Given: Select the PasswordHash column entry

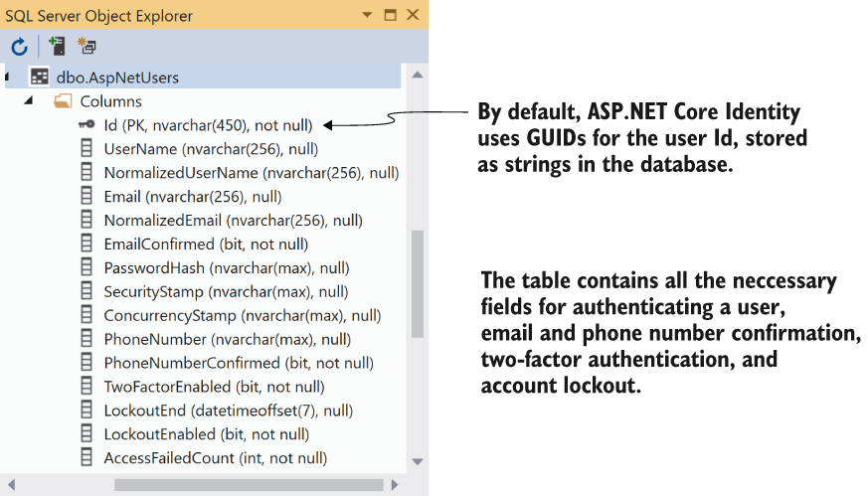Looking at the screenshot, I should tap(227, 268).
